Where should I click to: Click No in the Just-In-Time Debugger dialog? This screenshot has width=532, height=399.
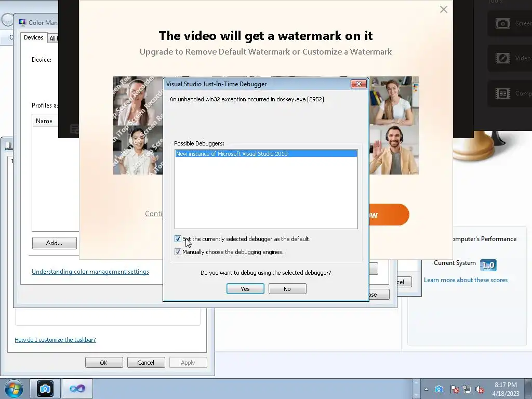[x=287, y=289]
